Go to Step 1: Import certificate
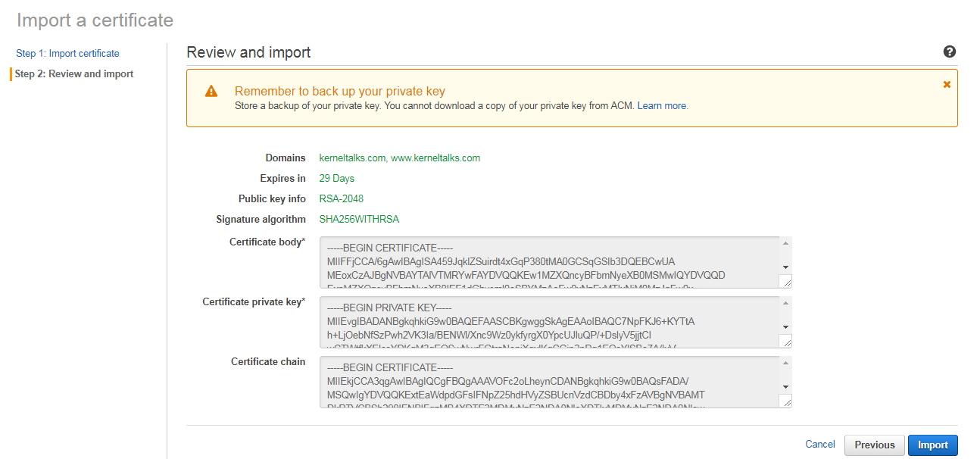This screenshot has width=980, height=459. [x=67, y=54]
